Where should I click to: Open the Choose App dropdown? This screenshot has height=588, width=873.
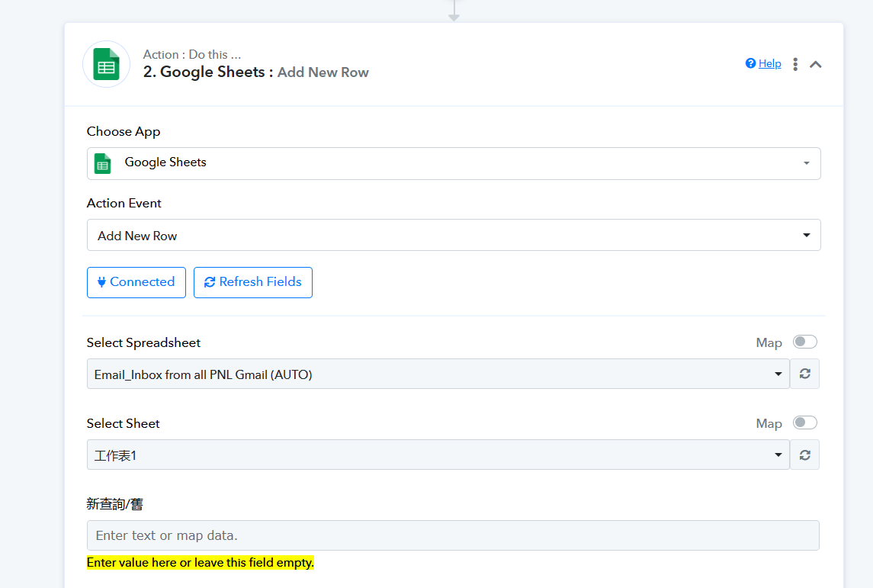click(454, 163)
